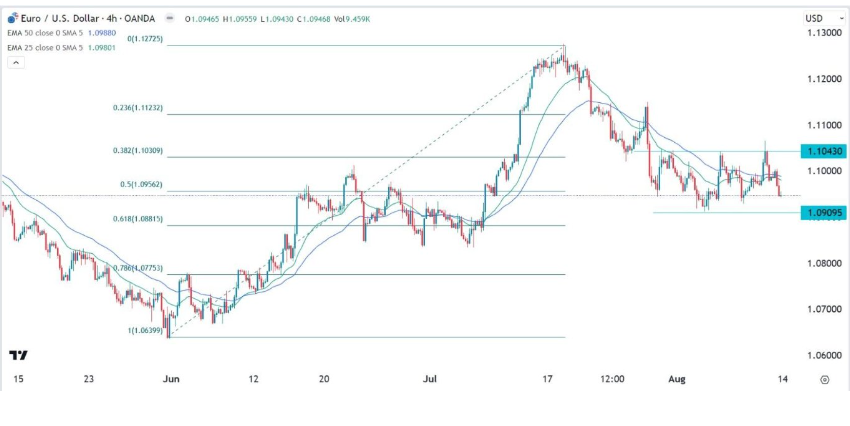
Task: Open the chart settings gear icon
Action: tap(823, 380)
